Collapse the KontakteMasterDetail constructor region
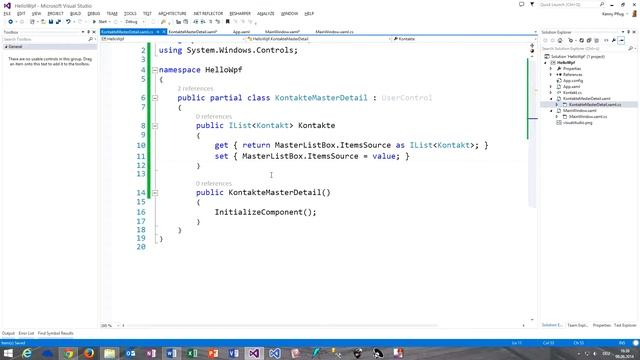 tap(155, 193)
